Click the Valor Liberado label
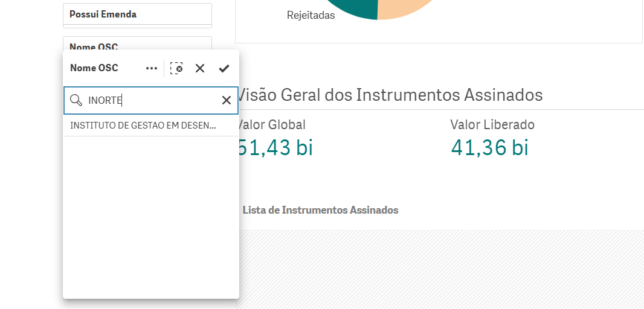 click(x=492, y=125)
